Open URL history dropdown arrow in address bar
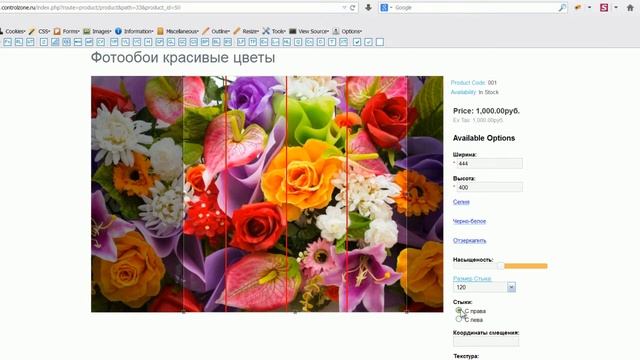Image resolution: width=640 pixels, height=360 pixels. pyautogui.click(x=344, y=7)
